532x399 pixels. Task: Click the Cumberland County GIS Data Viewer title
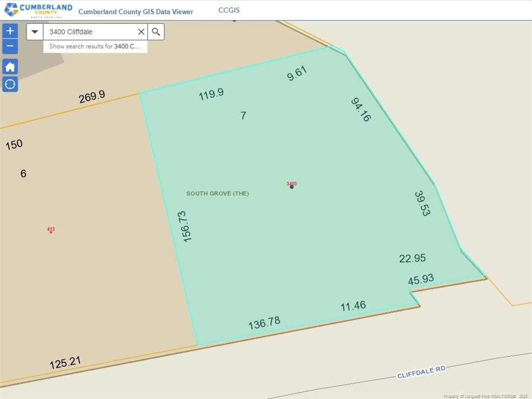pyautogui.click(x=136, y=11)
